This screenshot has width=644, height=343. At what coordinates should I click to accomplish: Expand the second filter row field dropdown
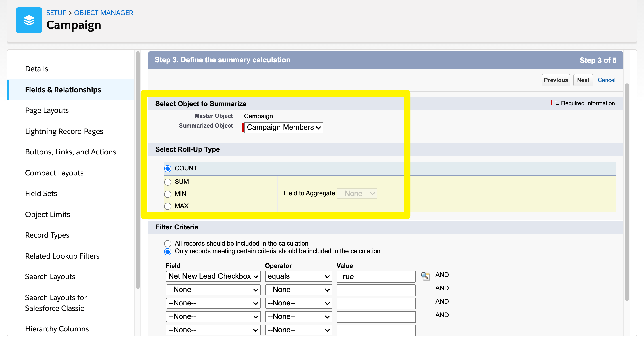(213, 290)
